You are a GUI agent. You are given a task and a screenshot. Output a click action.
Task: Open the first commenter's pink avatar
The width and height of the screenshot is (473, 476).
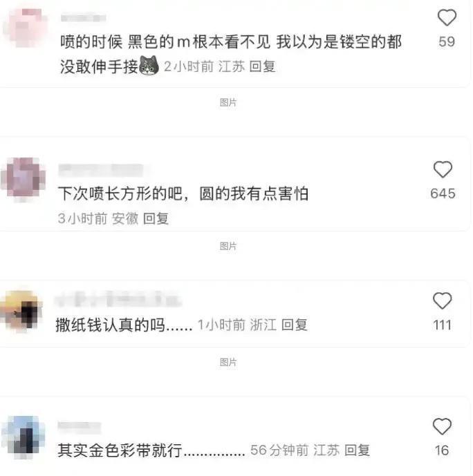point(25,28)
